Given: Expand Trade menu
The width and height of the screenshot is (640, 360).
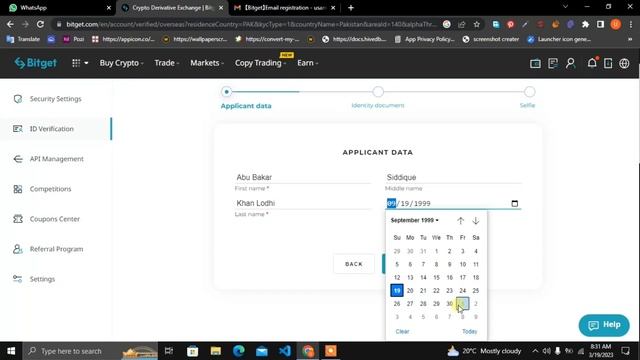Looking at the screenshot, I should (167, 63).
